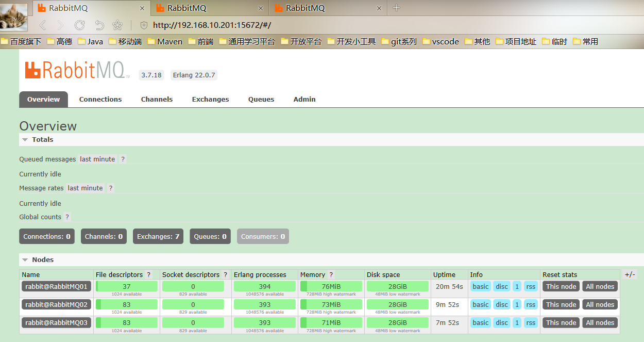Show help for Queued messages
Image resolution: width=644 pixels, height=342 pixels.
123,159
